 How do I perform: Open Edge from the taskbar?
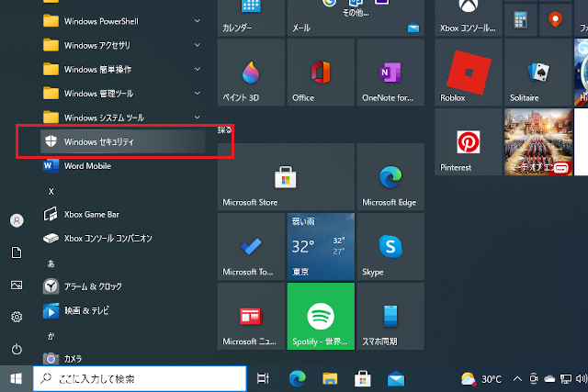pos(298,379)
